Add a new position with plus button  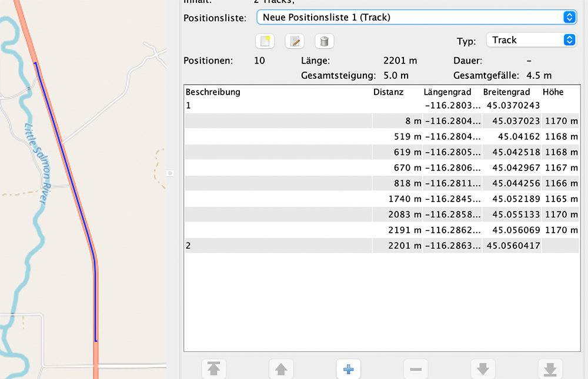tap(348, 370)
